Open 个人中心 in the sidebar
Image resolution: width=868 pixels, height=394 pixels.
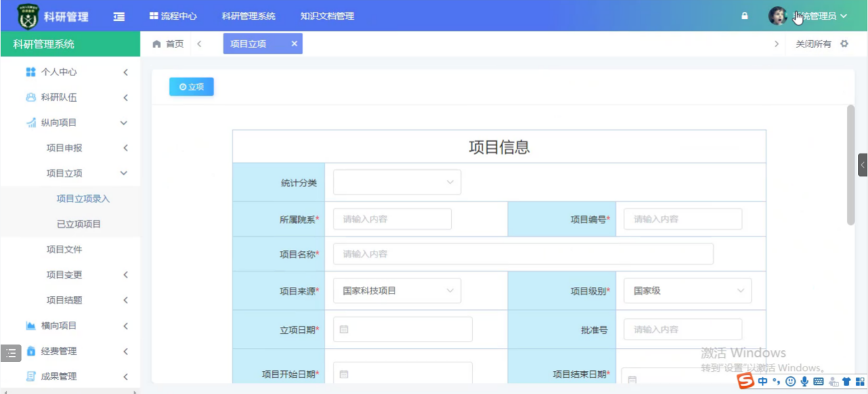tap(59, 72)
